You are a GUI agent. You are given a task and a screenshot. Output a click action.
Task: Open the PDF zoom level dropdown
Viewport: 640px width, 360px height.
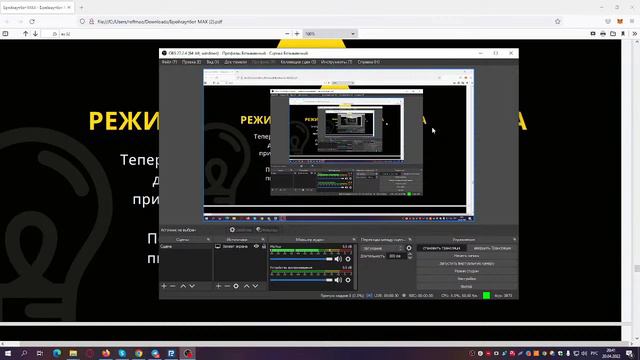330,34
